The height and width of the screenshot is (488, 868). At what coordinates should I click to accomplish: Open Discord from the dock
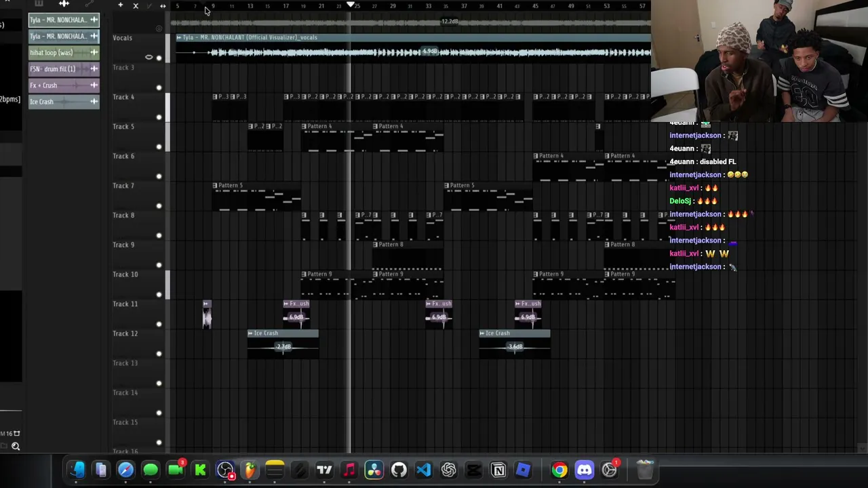pyautogui.click(x=585, y=470)
